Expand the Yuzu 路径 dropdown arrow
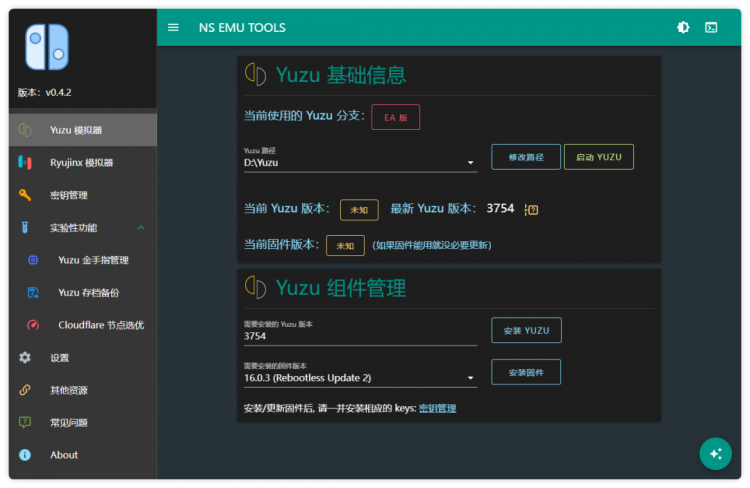 471,163
